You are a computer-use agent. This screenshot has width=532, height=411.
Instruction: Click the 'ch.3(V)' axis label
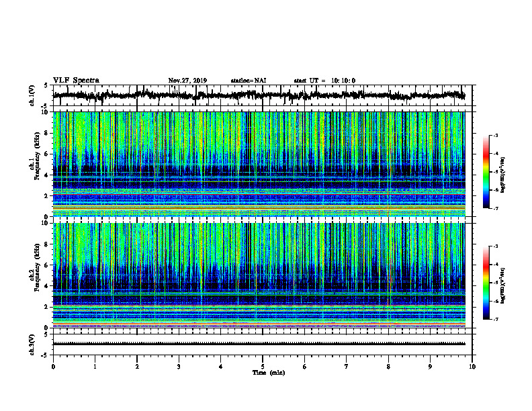point(32,345)
